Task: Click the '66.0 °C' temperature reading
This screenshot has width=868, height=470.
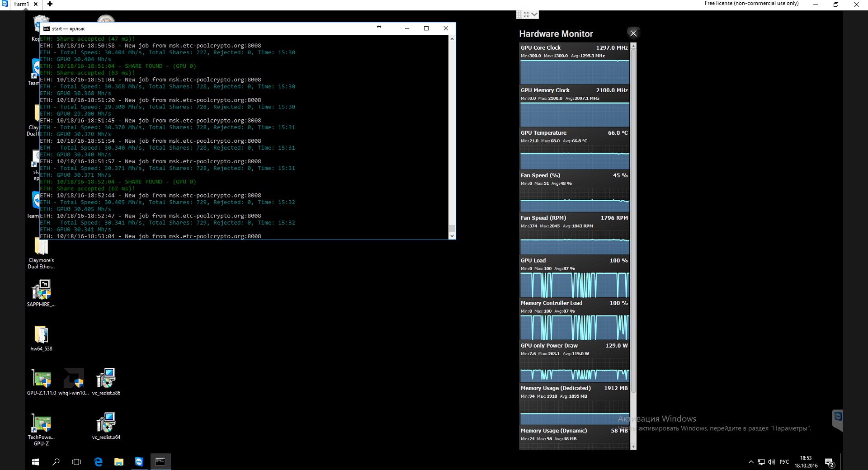Action: click(x=618, y=133)
